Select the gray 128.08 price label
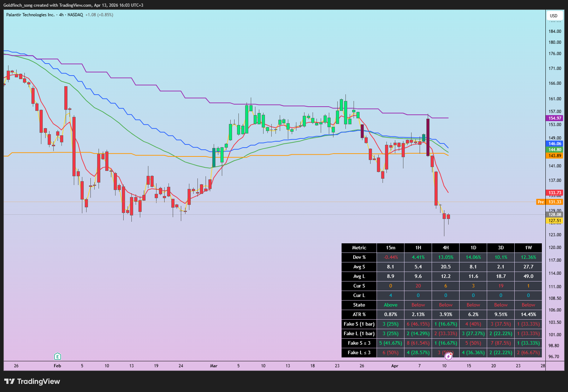568x392 pixels. [555, 215]
